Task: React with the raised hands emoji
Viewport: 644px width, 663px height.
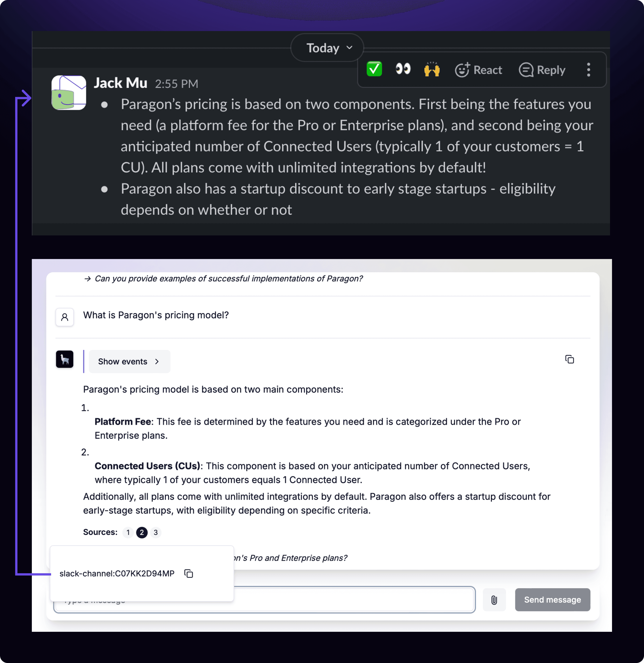Action: (431, 70)
